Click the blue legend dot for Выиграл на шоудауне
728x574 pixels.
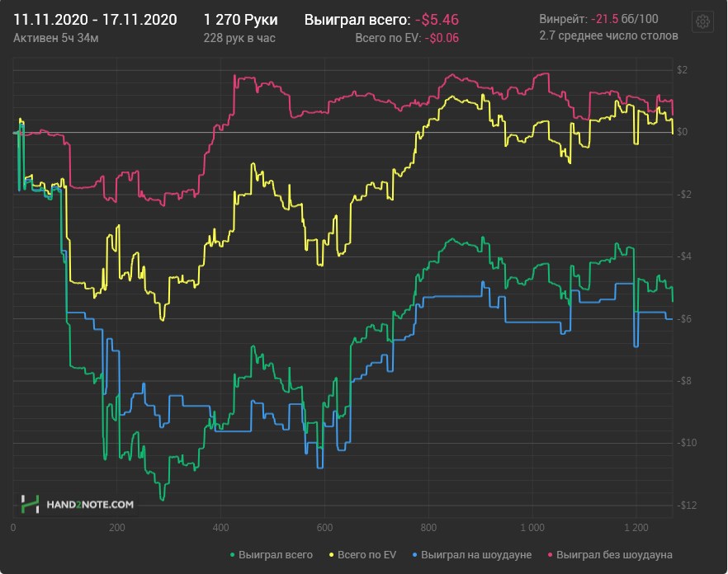(414, 555)
